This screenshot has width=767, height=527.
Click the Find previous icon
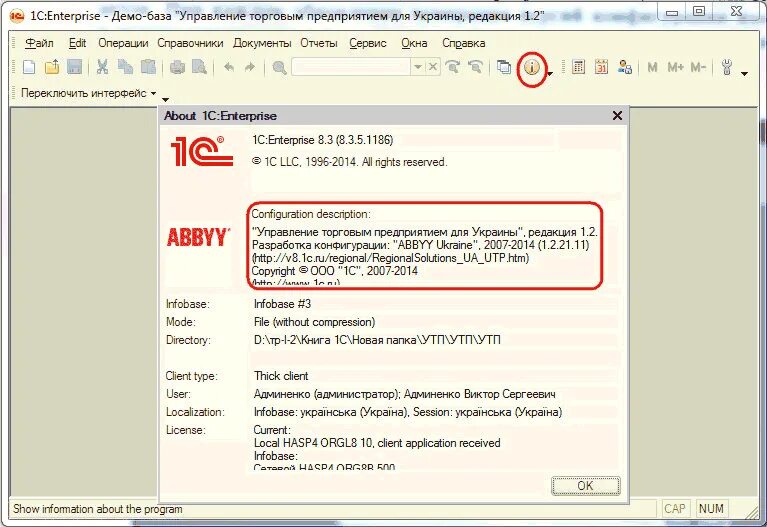(x=475, y=67)
